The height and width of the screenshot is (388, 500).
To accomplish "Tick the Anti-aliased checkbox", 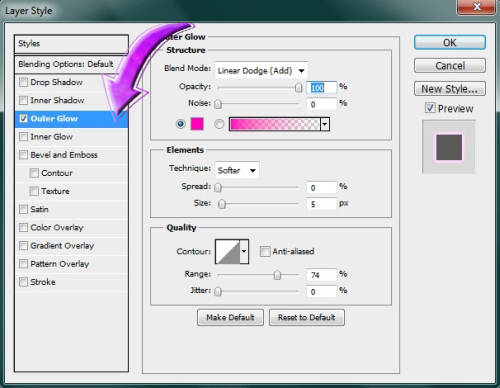I will tap(265, 251).
